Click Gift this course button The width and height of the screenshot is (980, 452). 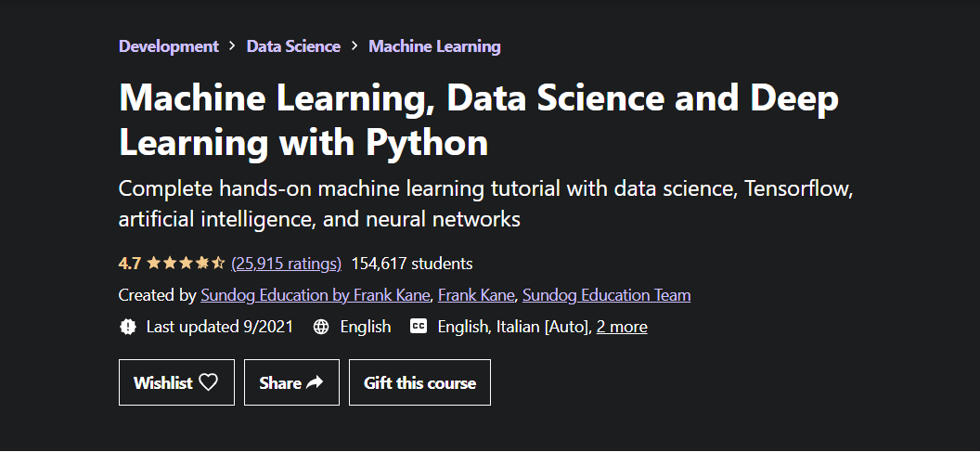pos(419,382)
